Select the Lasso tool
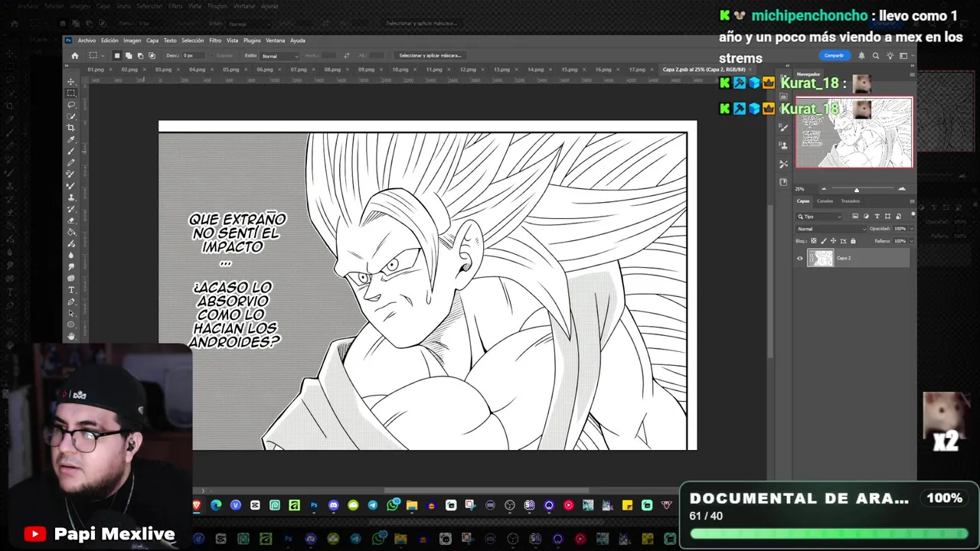 pyautogui.click(x=71, y=105)
